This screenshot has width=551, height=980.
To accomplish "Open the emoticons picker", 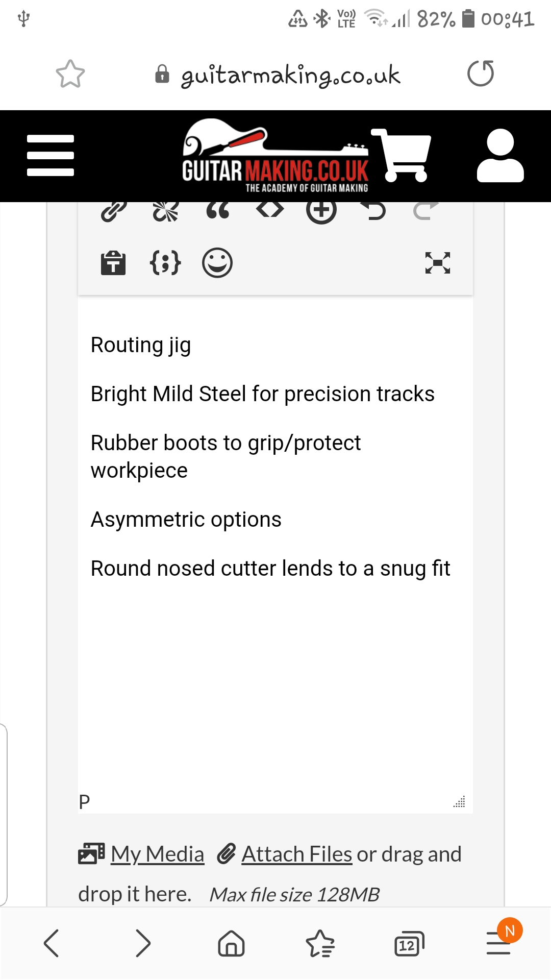I will coord(217,263).
